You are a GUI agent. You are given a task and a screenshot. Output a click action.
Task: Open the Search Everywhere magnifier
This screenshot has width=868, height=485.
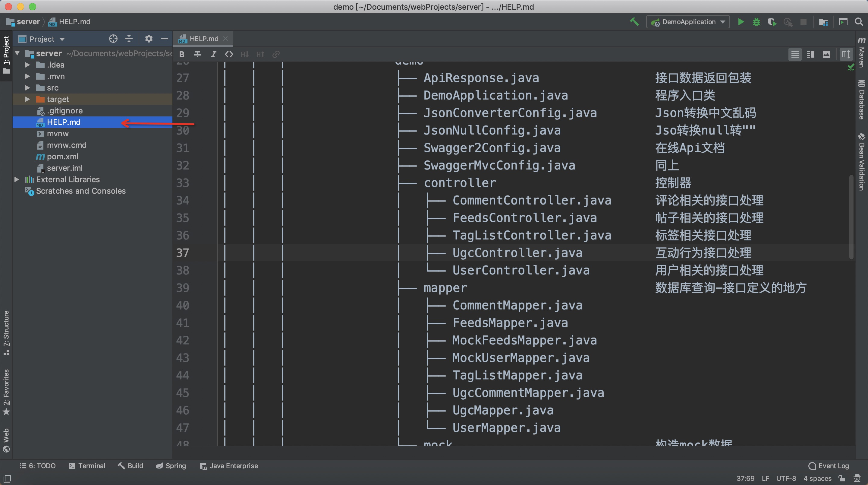pyautogui.click(x=859, y=22)
